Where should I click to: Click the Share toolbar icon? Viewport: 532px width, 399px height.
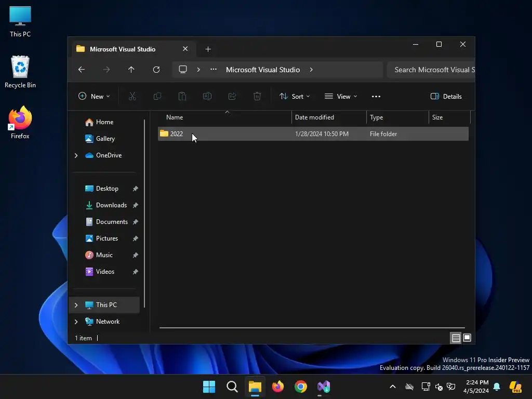(x=232, y=96)
